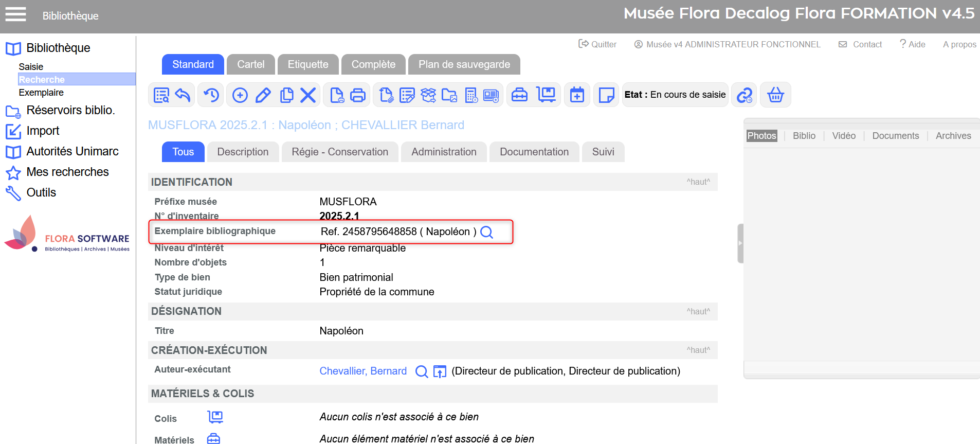Click the sticky note icon in toolbar
This screenshot has height=444, width=980.
tap(606, 95)
